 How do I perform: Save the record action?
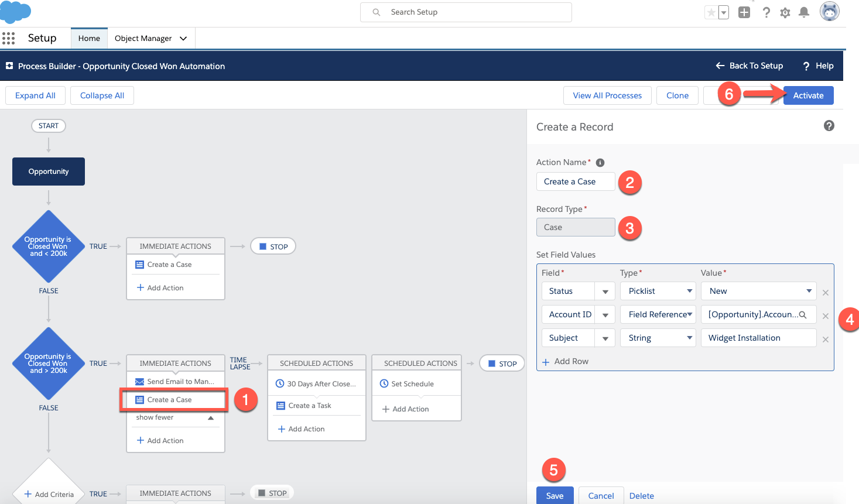pos(555,495)
